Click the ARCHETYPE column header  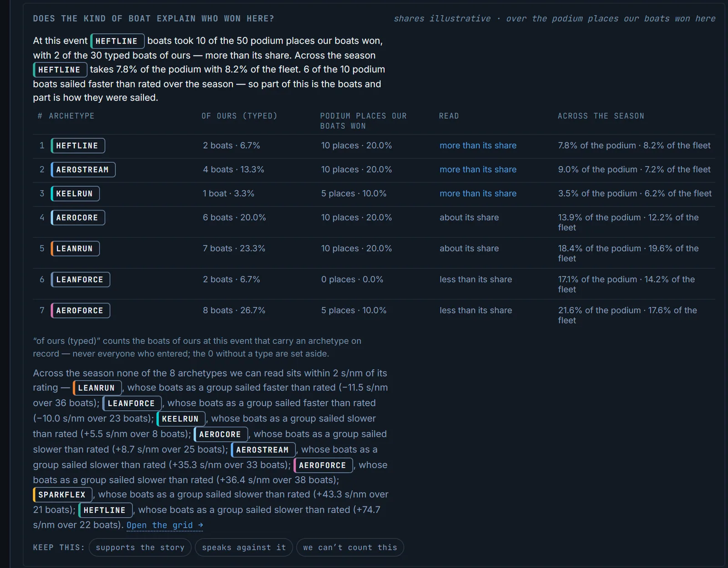[72, 116]
